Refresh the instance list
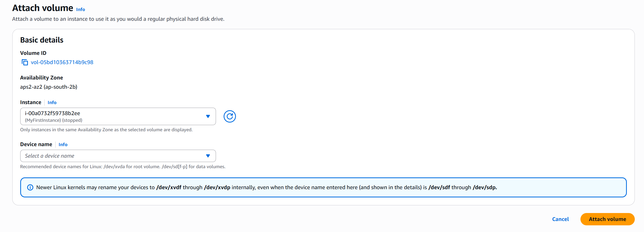The height and width of the screenshot is (232, 644). point(230,116)
